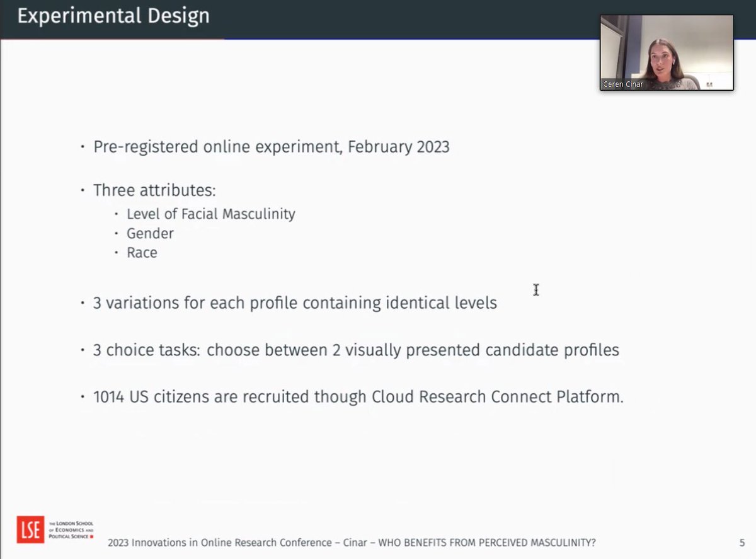Click the conference footer caption text
This screenshot has width=756, height=559.
pyautogui.click(x=352, y=543)
